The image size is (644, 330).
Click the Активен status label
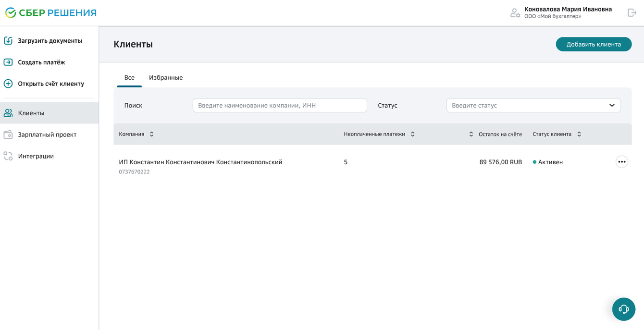[x=550, y=162]
